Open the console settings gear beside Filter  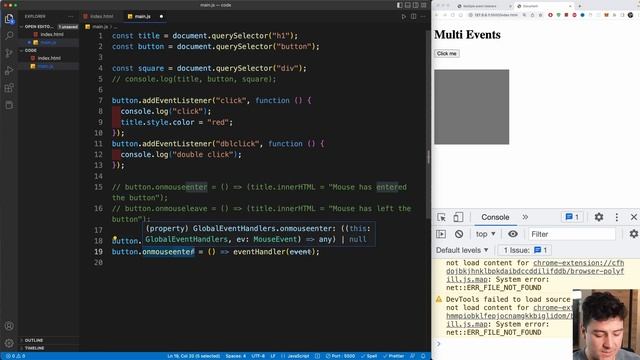(x=633, y=234)
